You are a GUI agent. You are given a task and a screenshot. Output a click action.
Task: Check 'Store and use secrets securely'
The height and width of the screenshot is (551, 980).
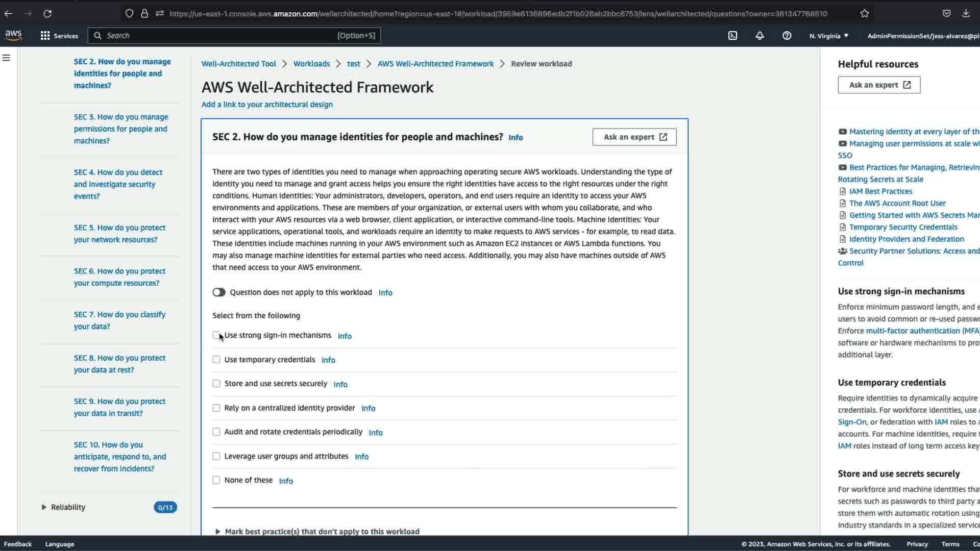[216, 384]
